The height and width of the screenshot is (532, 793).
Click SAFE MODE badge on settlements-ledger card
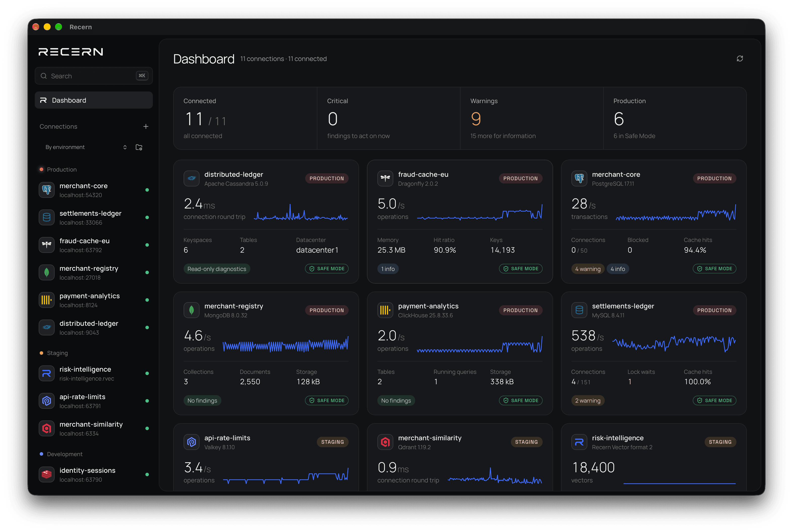(714, 401)
